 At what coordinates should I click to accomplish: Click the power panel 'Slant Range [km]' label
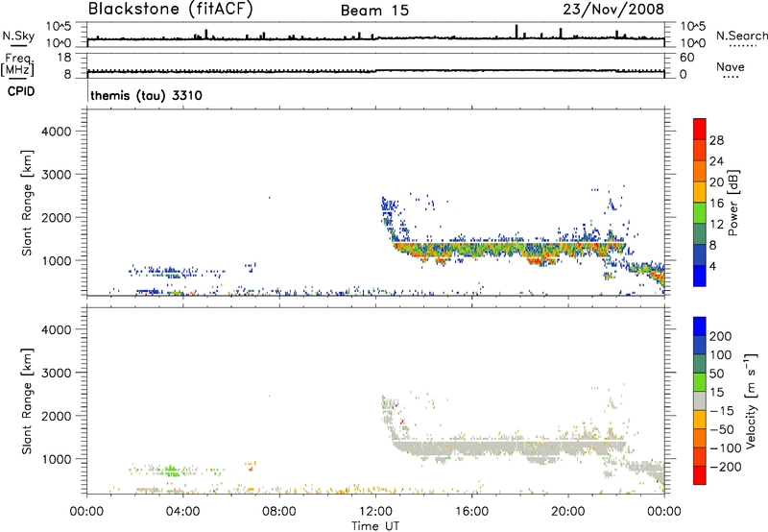pos(27,203)
